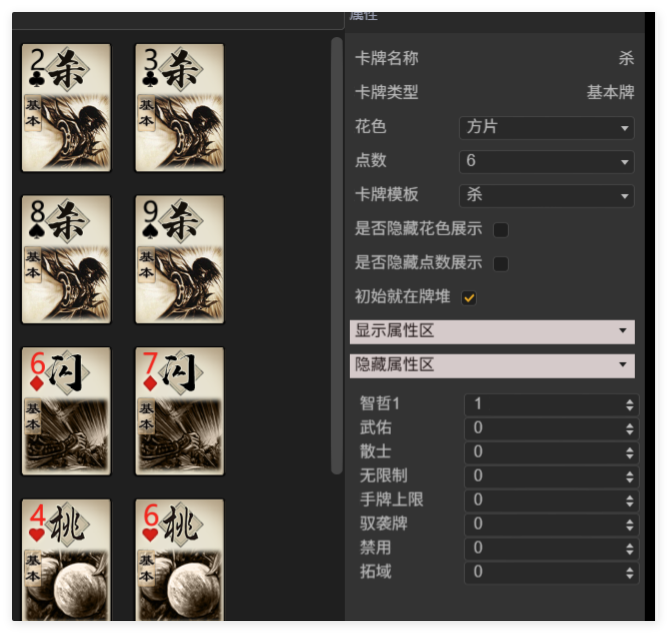Collapse the 隐藏属性区 section
Screen dimensions: 670x633
(492, 365)
